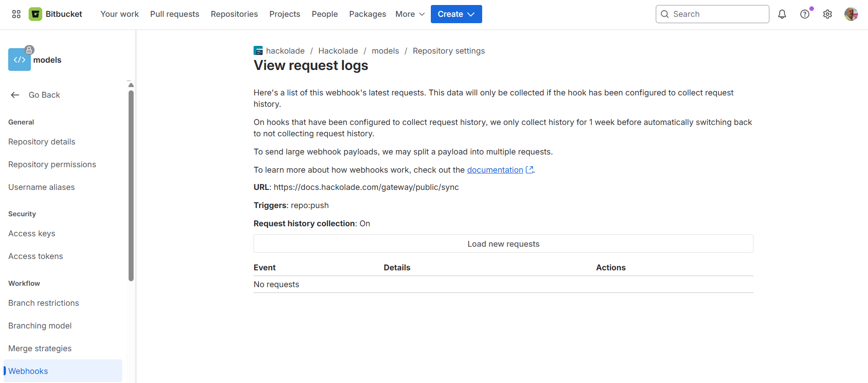
Task: Open Projects in top navigation
Action: [285, 14]
